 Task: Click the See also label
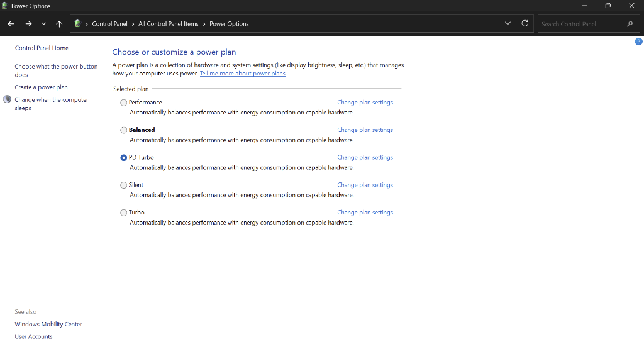tap(25, 312)
